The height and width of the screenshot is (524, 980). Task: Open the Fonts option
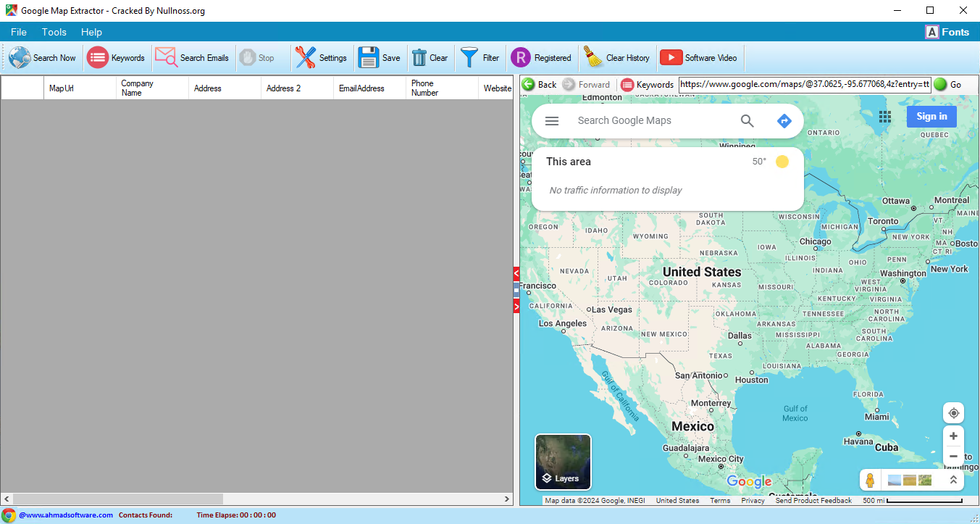tap(947, 32)
